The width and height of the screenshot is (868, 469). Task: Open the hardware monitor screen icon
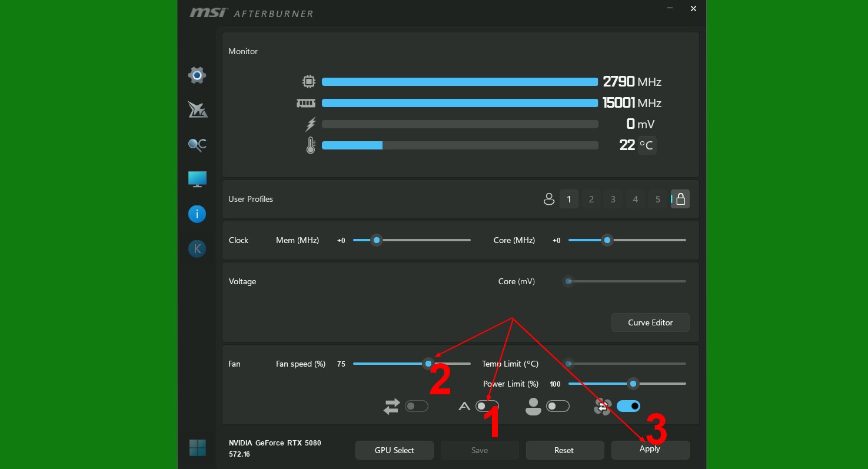click(x=197, y=179)
